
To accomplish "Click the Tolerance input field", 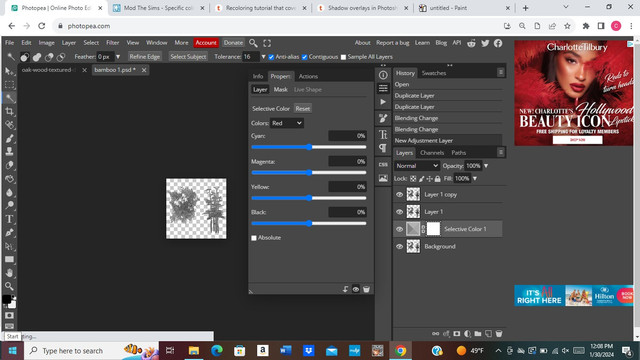I will coord(250,57).
